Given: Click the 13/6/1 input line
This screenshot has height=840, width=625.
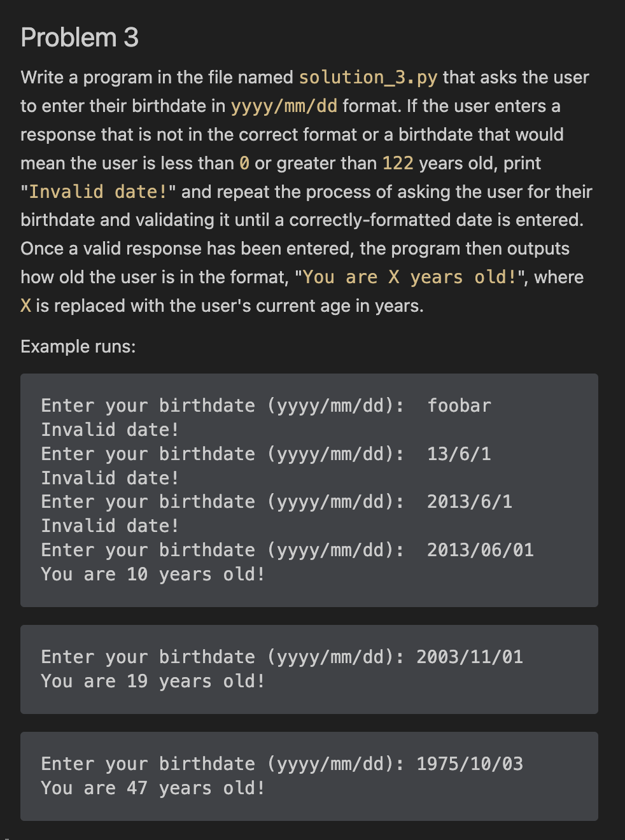Looking at the screenshot, I should 266,454.
